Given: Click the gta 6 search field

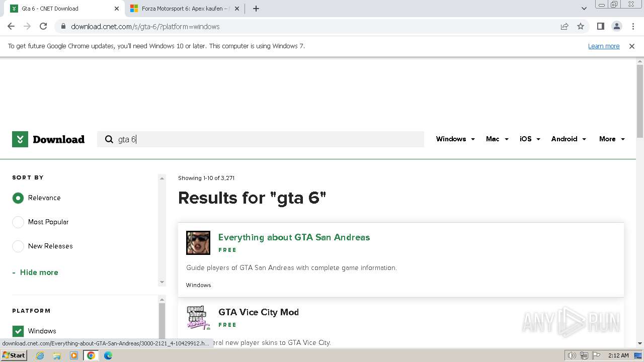Looking at the screenshot, I should coord(261,139).
